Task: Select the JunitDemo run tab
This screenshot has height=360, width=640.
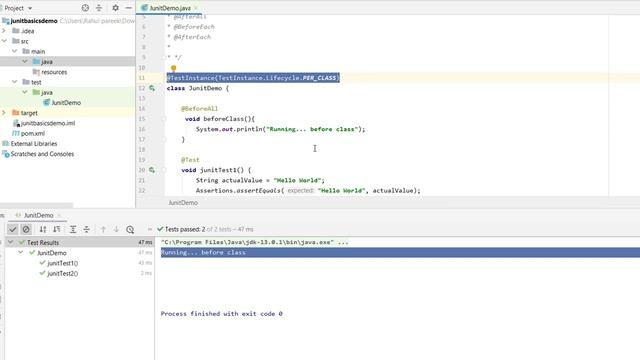Action: [x=38, y=215]
